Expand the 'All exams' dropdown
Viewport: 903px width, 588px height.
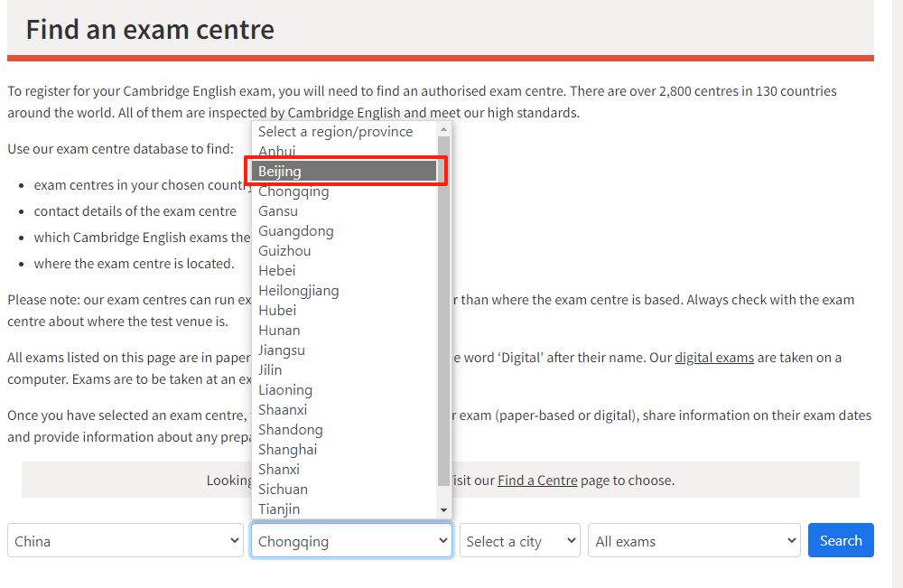click(694, 540)
